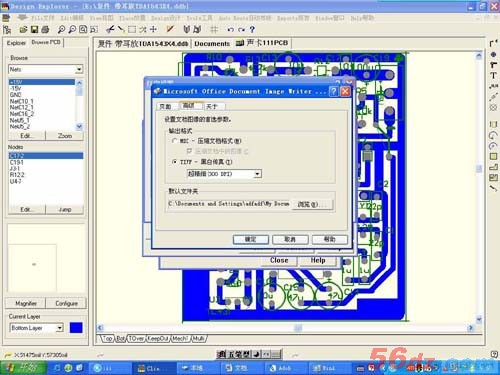Click the zoom in magnifier icon
Image resolution: width=500 pixels, height=375 pixels.
point(61,30)
